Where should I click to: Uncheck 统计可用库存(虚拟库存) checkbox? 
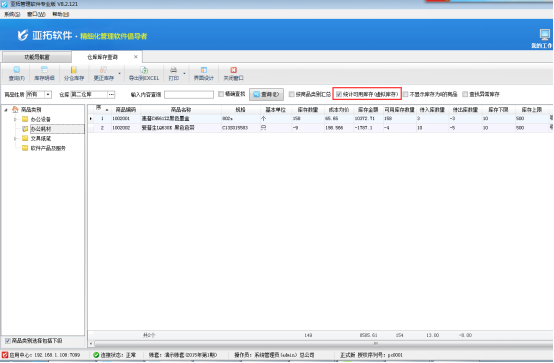point(338,94)
